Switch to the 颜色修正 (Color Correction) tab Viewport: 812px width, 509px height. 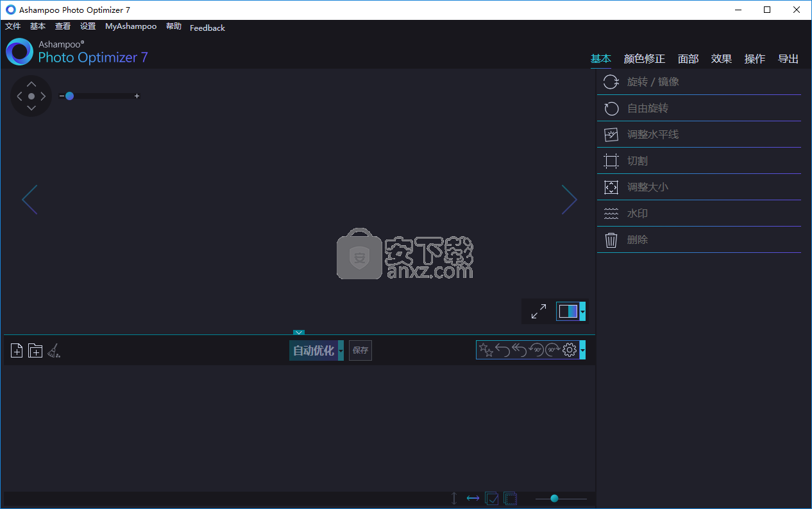click(645, 58)
